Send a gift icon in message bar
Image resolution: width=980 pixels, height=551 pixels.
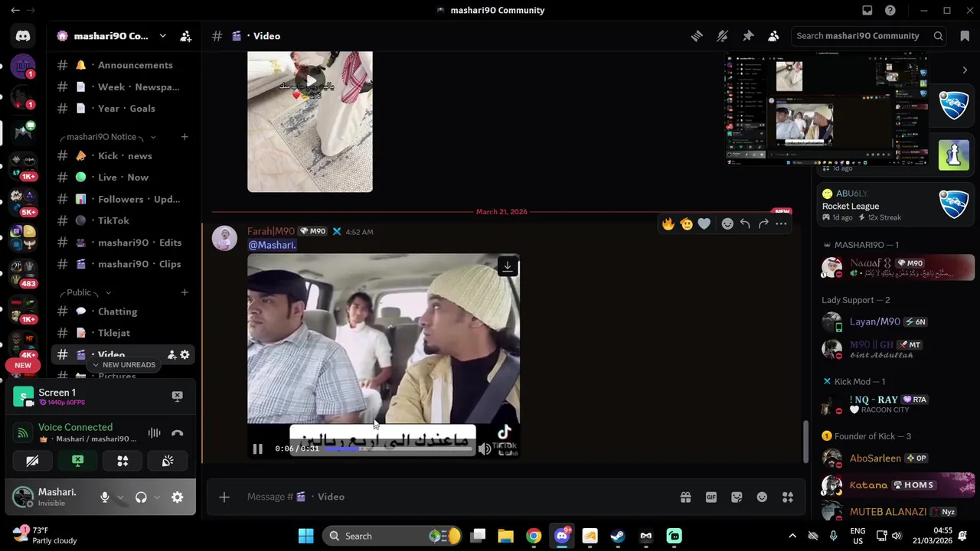pyautogui.click(x=685, y=497)
